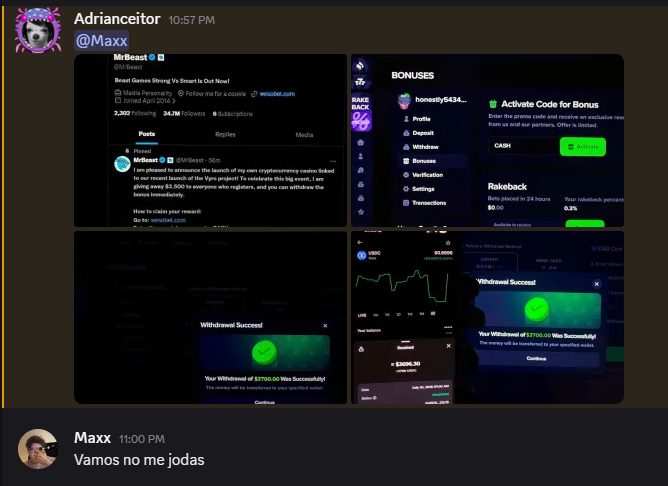Select the message "Vamos no me jodas"

coord(139,460)
